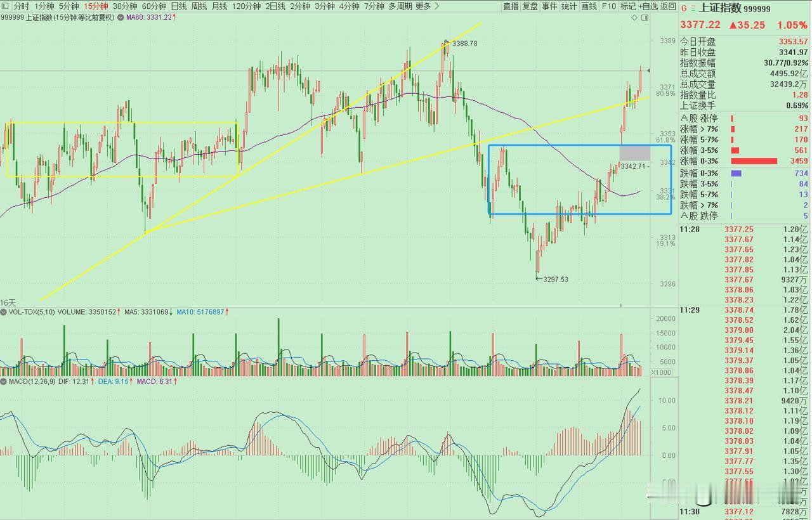Switch to 日线 daily chart
812x520 pixels.
(x=178, y=6)
